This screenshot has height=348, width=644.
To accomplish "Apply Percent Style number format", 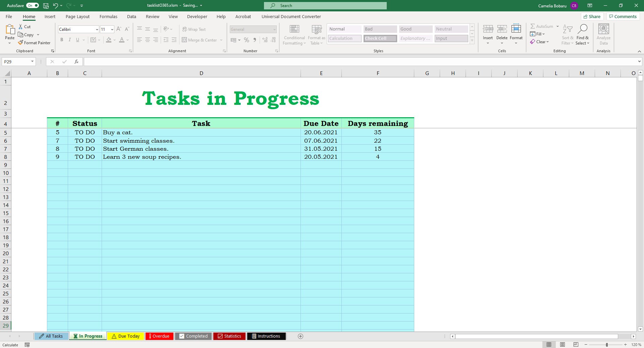I will (247, 40).
